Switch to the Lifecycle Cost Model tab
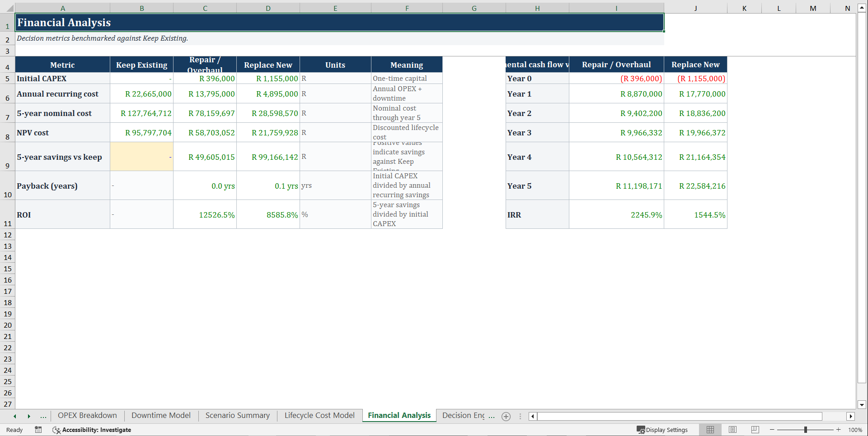The height and width of the screenshot is (436, 868). point(319,415)
